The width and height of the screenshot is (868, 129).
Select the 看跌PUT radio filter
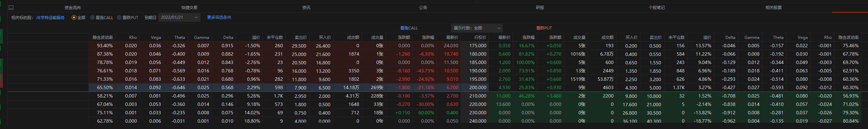(128, 17)
